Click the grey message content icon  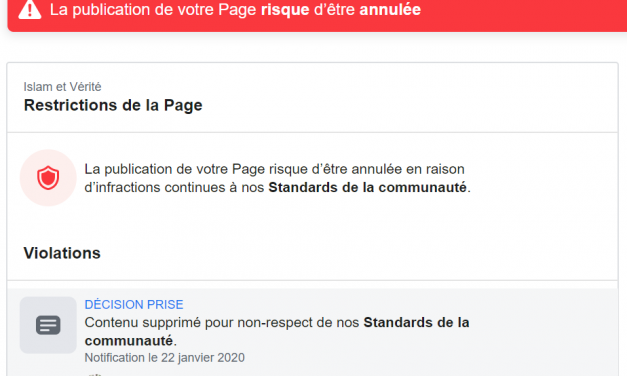click(x=48, y=325)
